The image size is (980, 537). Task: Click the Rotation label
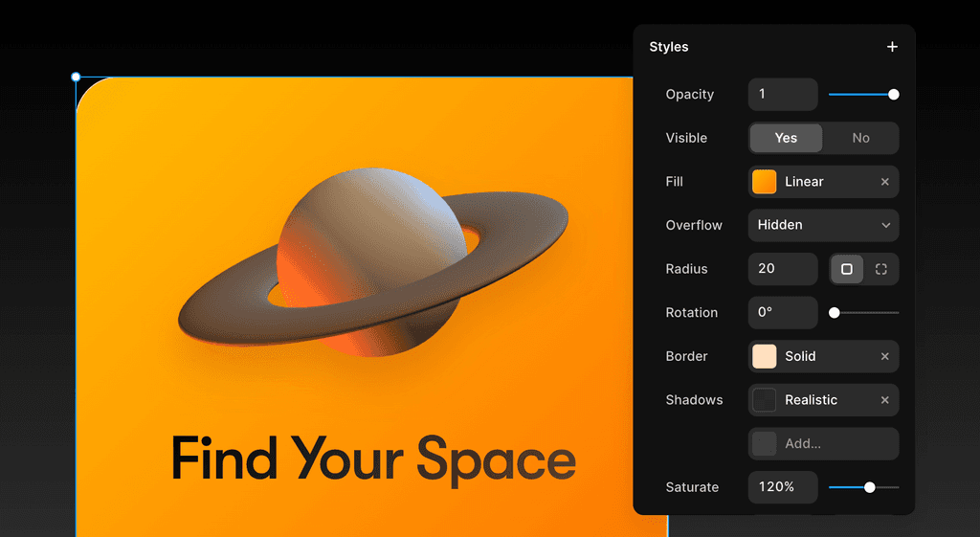[691, 313]
